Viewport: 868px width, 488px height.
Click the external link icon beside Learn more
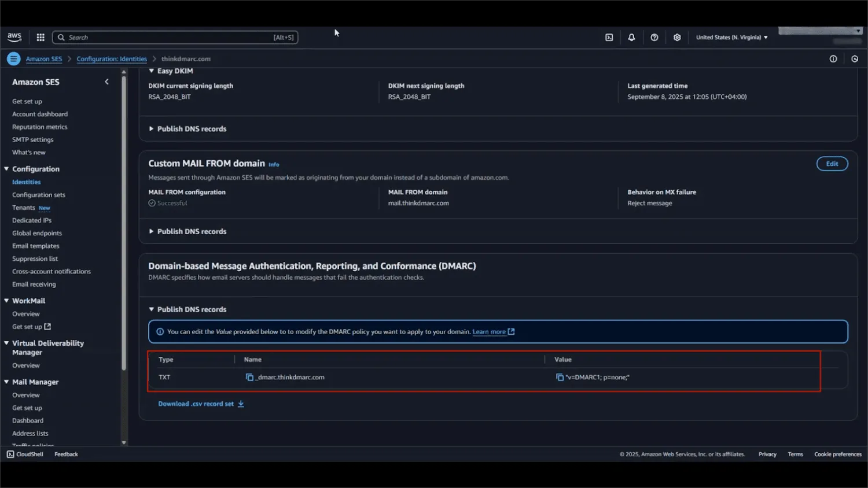[x=512, y=332]
